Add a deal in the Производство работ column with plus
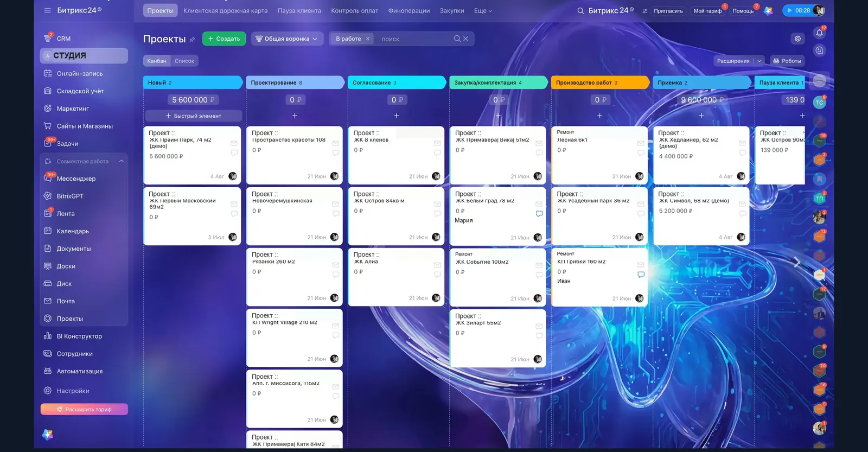The image size is (868, 452). [599, 116]
